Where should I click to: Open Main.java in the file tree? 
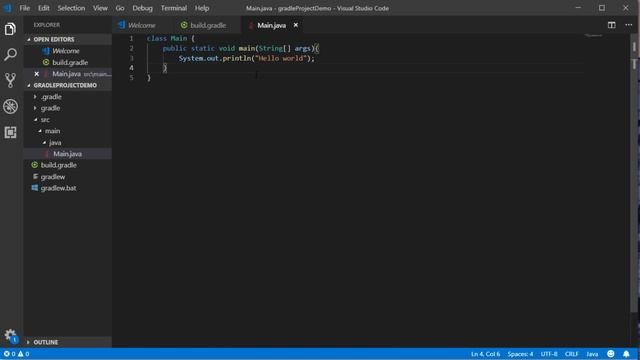67,154
